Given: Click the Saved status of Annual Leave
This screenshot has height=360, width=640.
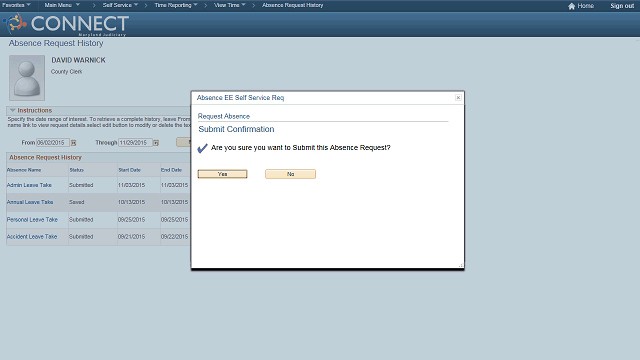Looking at the screenshot, I should pos(77,202).
